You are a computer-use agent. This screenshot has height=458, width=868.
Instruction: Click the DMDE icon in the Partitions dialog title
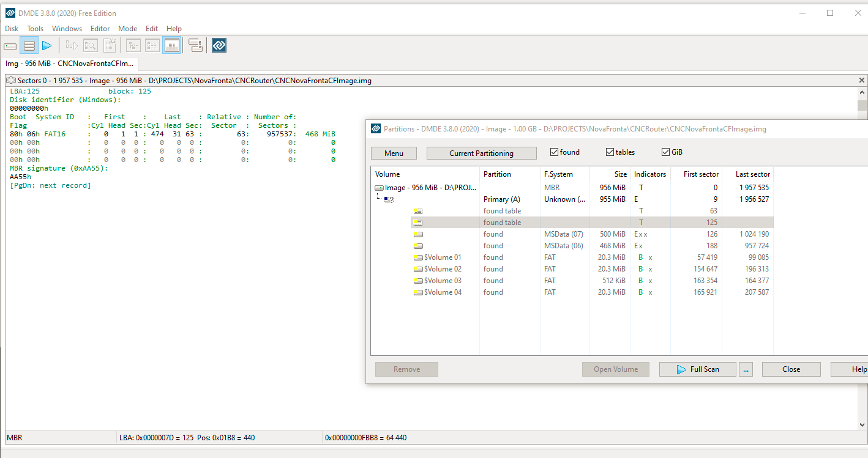376,129
